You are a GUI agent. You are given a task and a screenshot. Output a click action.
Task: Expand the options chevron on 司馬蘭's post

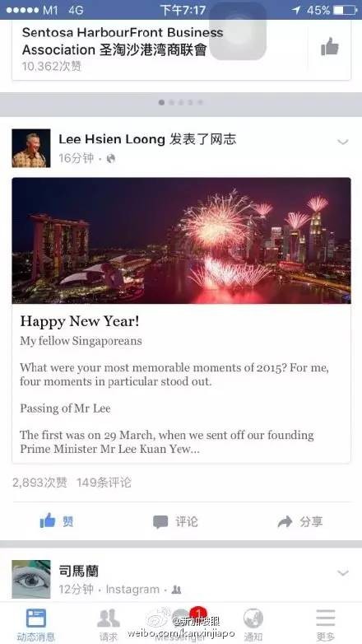coord(343,572)
